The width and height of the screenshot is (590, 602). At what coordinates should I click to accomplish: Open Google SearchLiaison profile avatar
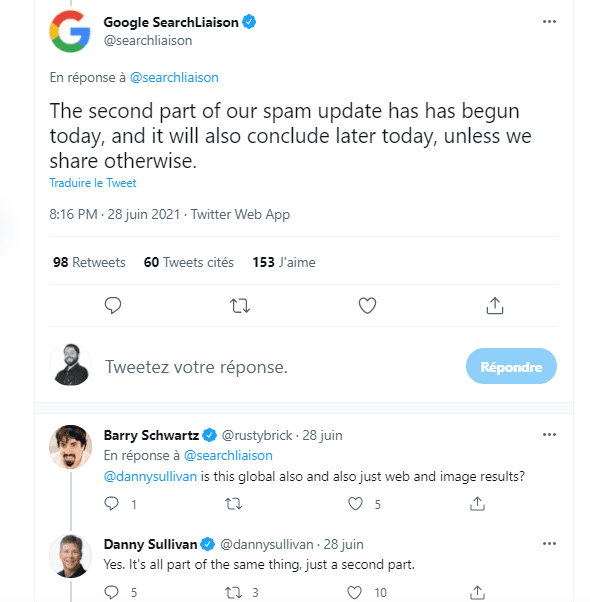point(70,31)
